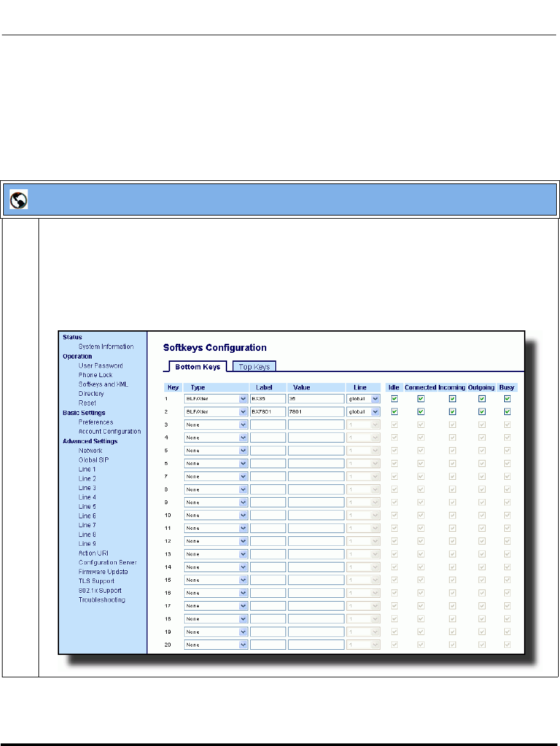The width and height of the screenshot is (560, 746).
Task: Open Type dropdown for key 20
Action: [x=216, y=645]
